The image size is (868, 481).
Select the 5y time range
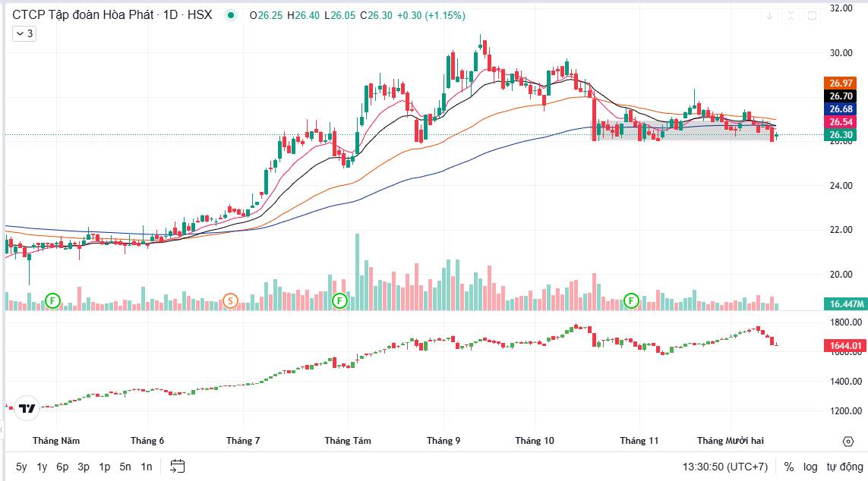tap(21, 467)
